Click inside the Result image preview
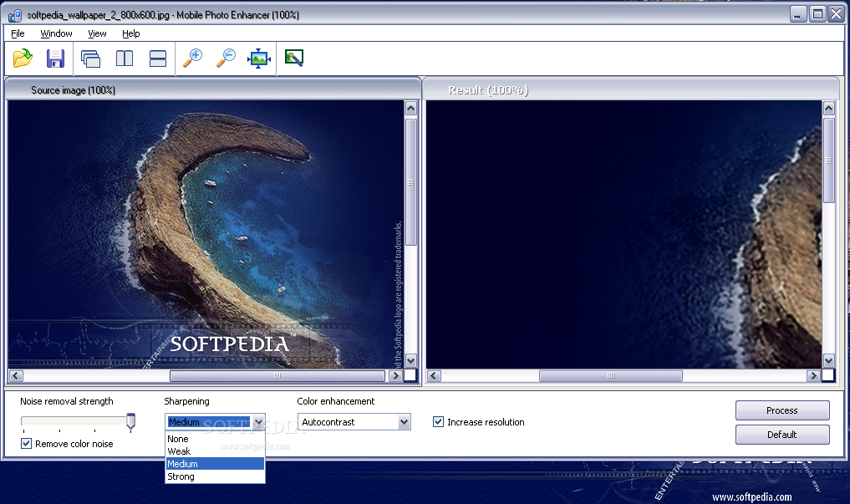The width and height of the screenshot is (850, 504). coord(624,234)
